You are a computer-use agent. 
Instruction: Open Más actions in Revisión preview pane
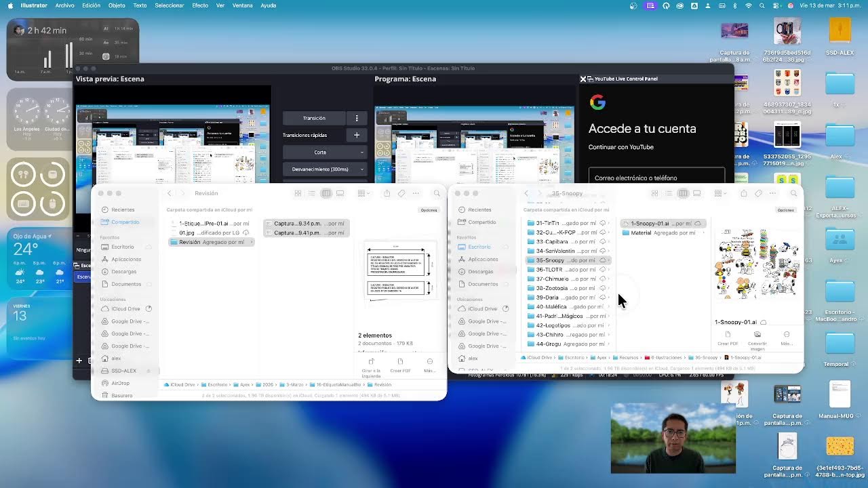[x=429, y=365]
